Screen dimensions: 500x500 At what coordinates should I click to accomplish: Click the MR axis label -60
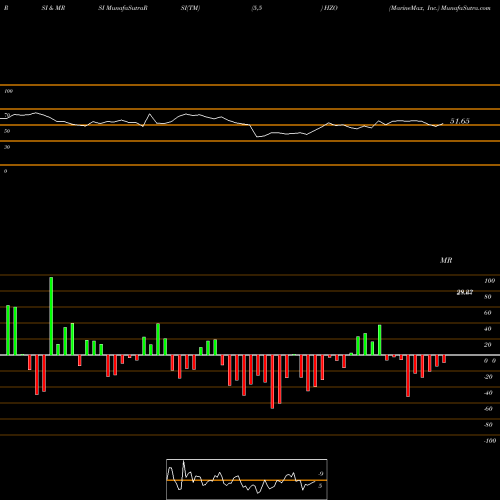488,409
